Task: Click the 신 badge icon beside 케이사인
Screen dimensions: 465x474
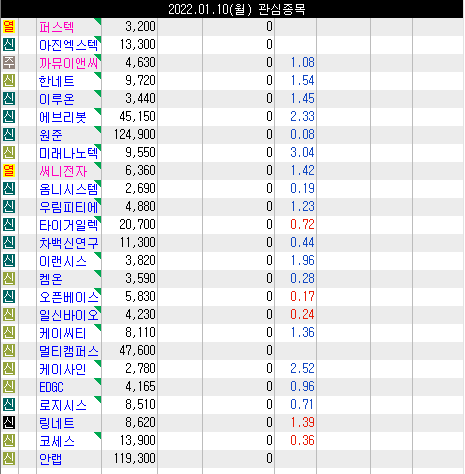Action: [9, 369]
